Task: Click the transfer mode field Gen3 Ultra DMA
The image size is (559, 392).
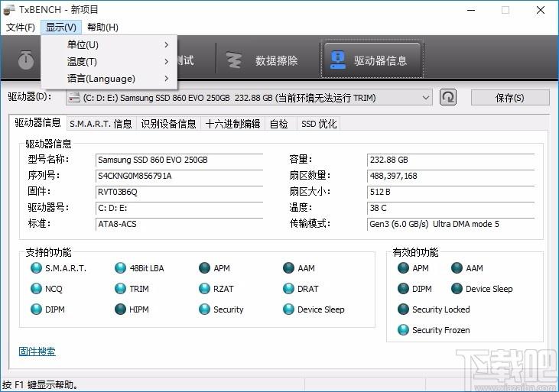Action: [x=451, y=224]
